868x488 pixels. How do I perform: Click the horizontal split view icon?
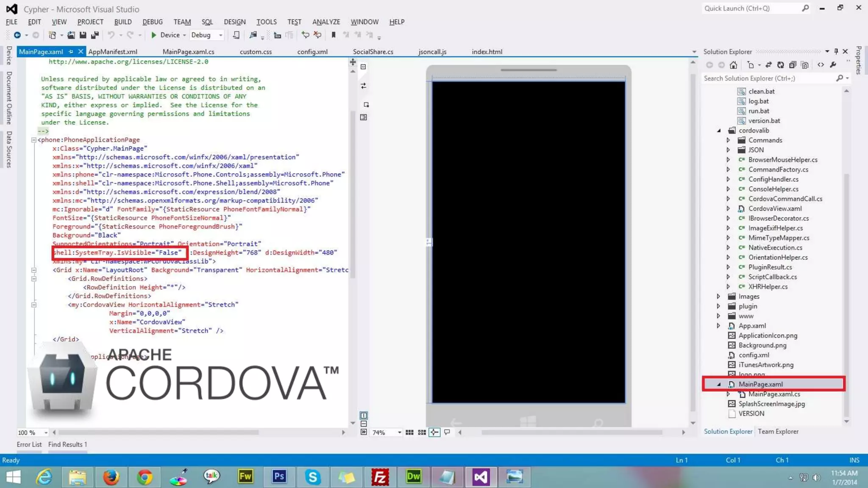coord(364,424)
